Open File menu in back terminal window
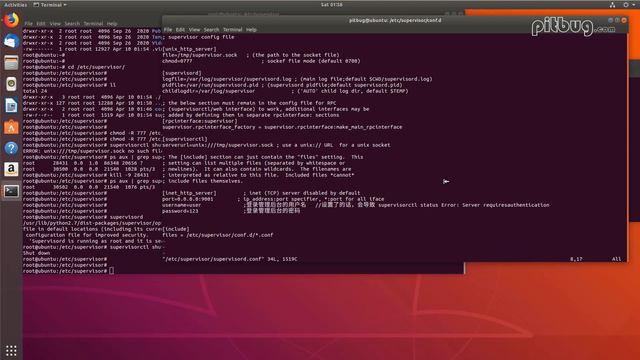Screen dimensions: 640x360 [x=29, y=24]
